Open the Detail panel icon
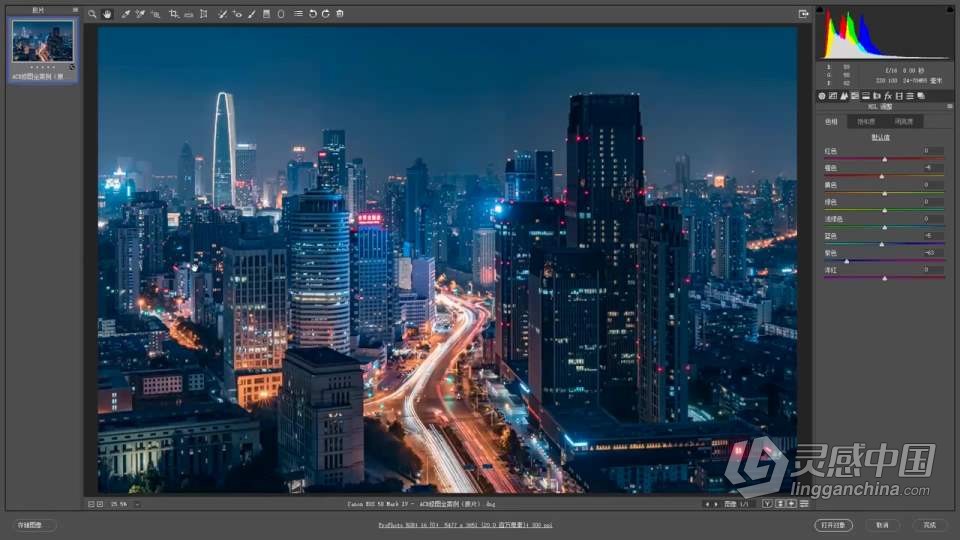 coord(844,96)
